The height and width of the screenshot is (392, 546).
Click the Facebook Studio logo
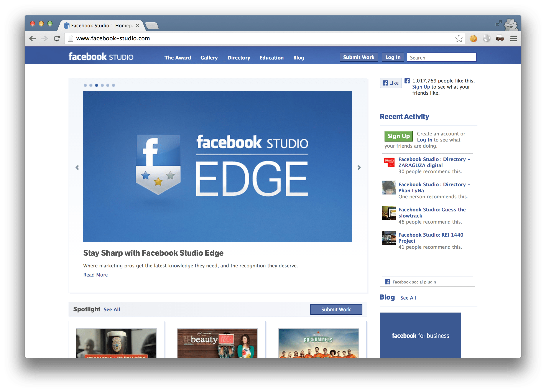point(101,57)
